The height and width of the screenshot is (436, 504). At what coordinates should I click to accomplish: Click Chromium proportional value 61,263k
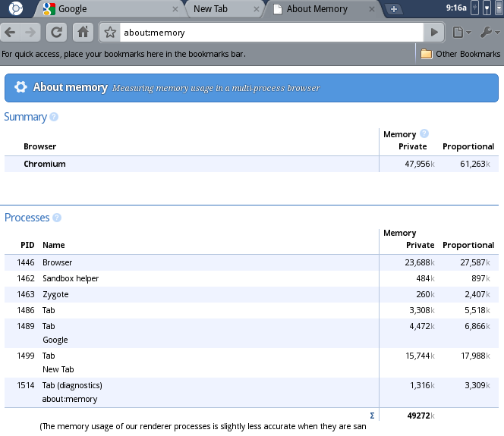pyautogui.click(x=474, y=164)
